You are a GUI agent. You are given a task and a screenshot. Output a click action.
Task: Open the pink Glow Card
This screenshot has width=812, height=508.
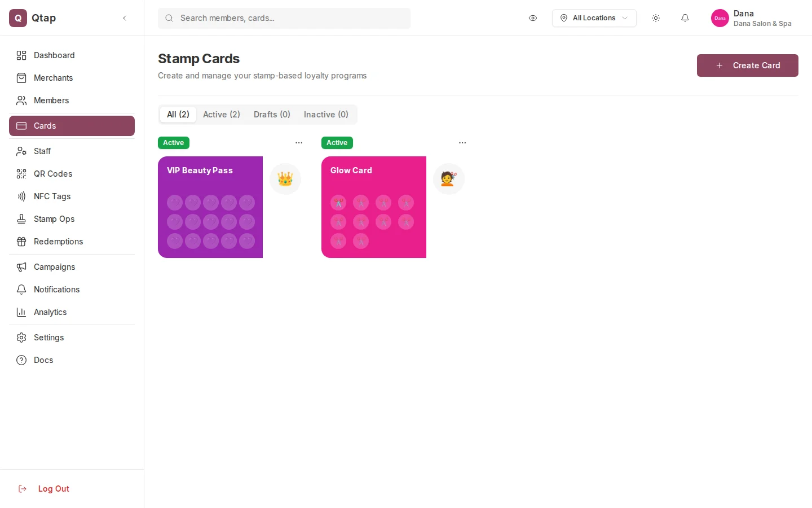click(x=374, y=207)
